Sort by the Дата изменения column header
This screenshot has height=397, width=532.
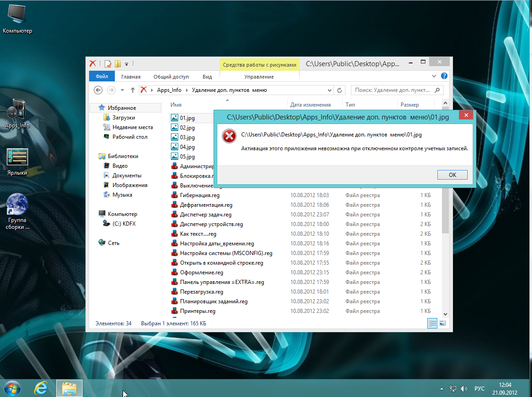311,104
